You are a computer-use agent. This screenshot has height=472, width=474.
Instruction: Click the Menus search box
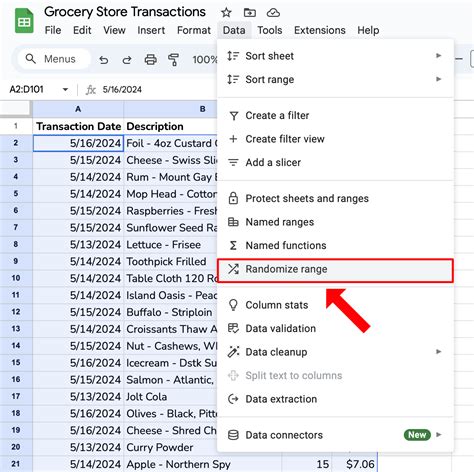54,59
